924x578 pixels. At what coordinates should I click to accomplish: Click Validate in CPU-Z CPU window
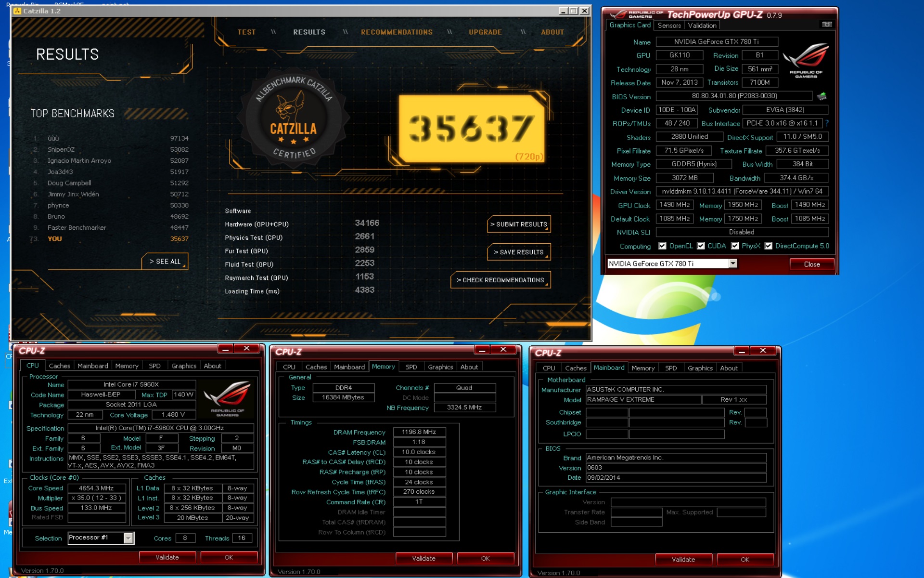coord(167,557)
